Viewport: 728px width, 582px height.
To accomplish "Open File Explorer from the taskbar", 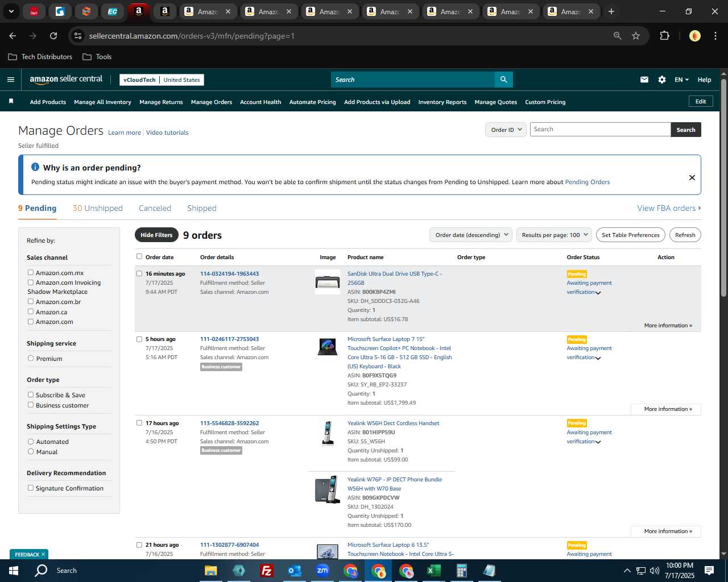I will click(x=210, y=571).
